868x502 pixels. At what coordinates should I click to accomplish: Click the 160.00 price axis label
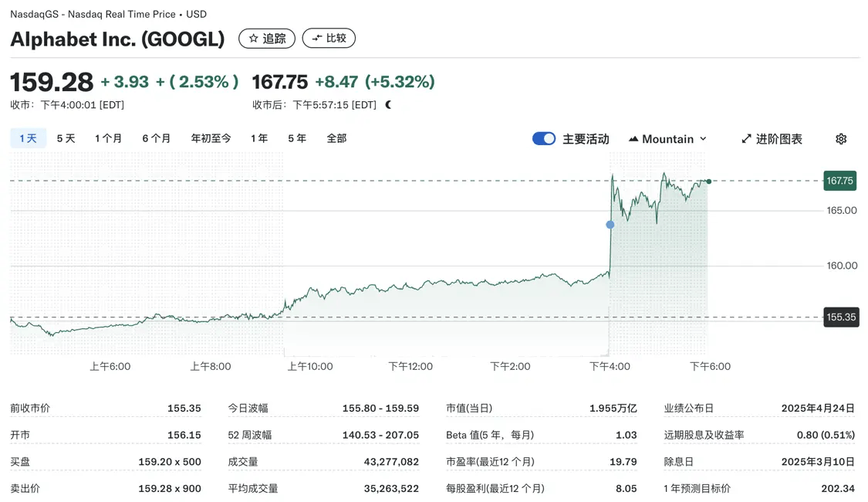pos(842,266)
